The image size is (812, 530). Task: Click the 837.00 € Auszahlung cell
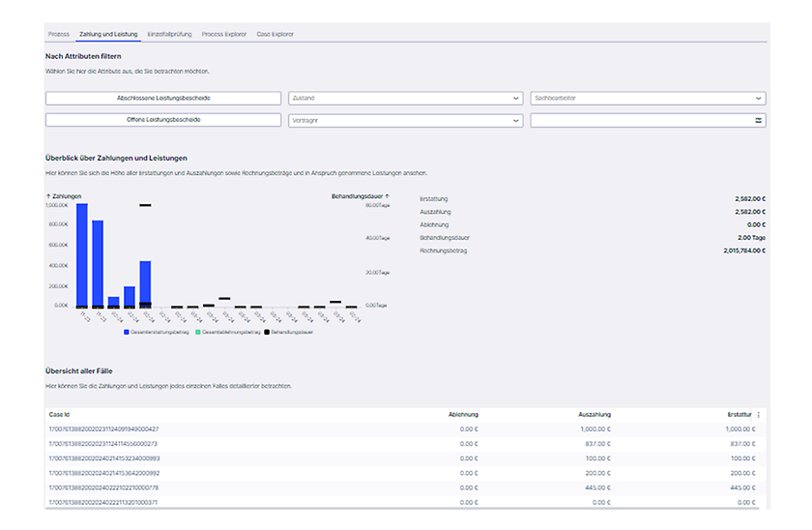[x=597, y=444]
